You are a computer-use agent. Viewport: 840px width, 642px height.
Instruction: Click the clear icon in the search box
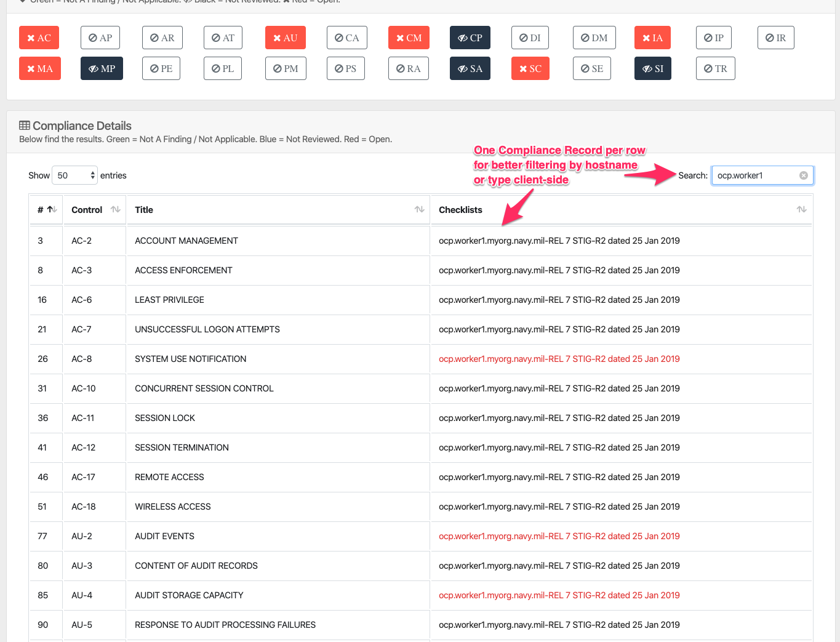803,175
